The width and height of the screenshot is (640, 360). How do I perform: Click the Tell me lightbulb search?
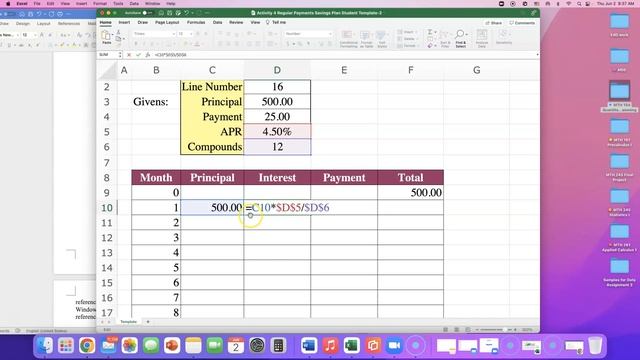click(276, 22)
